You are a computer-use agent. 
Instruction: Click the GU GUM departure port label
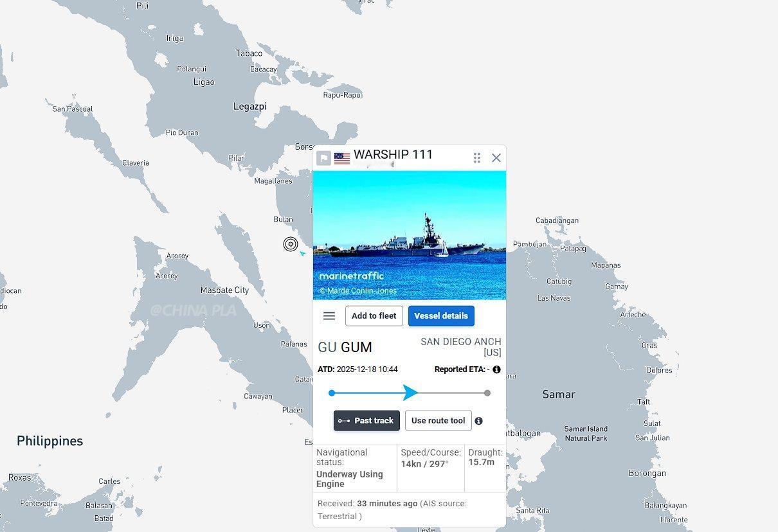pos(345,348)
